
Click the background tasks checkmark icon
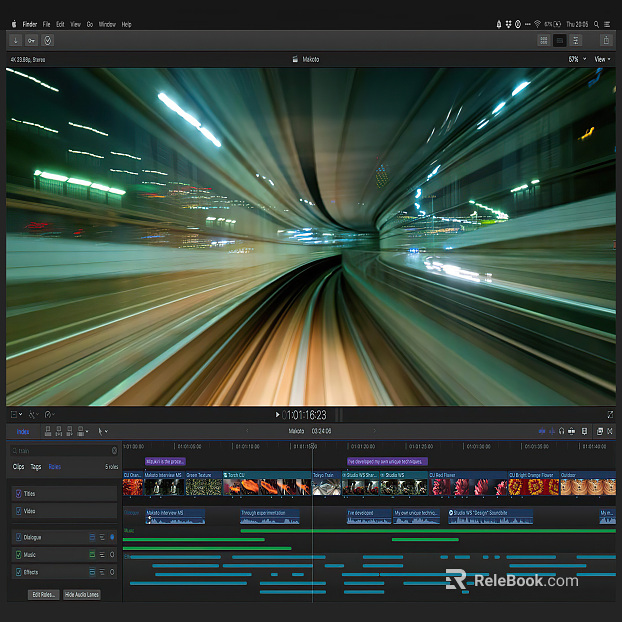pos(48,40)
